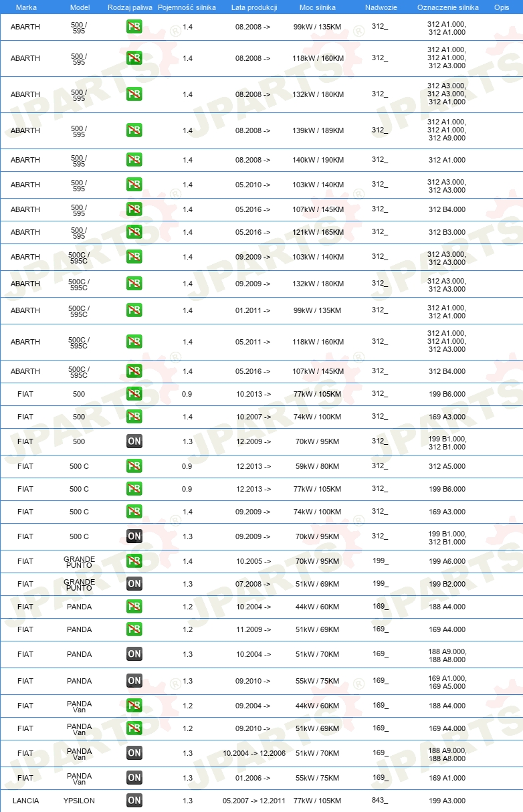Click the Moc silnika column header
This screenshot has width=523, height=812.
click(318, 7)
